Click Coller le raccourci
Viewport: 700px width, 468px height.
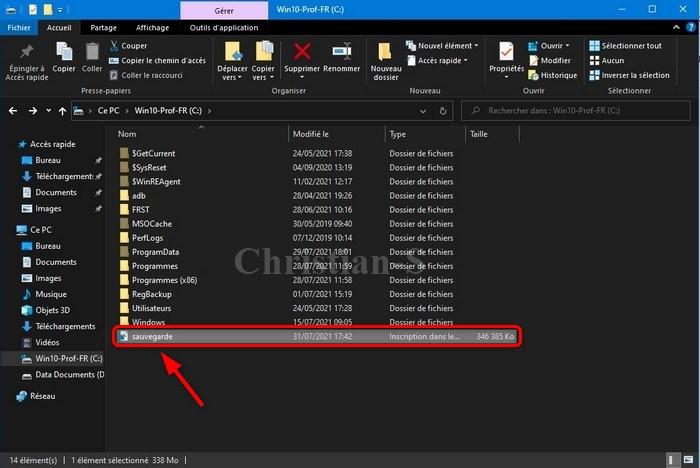coord(146,75)
